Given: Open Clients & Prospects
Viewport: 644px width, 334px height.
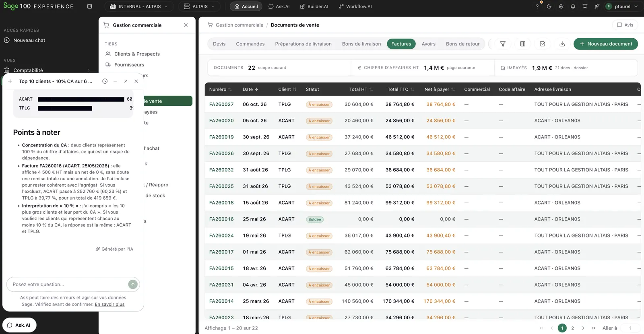Looking at the screenshot, I should (132, 54).
